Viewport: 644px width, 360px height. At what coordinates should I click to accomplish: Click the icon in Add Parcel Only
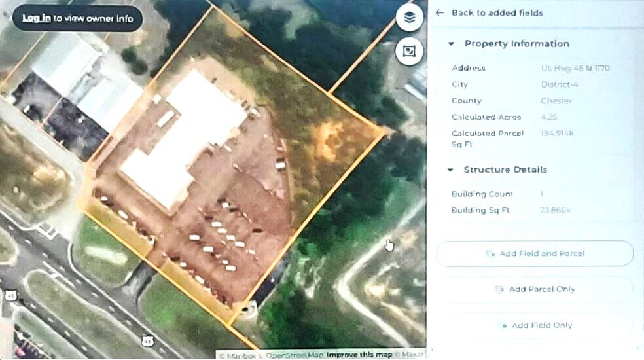click(x=499, y=289)
